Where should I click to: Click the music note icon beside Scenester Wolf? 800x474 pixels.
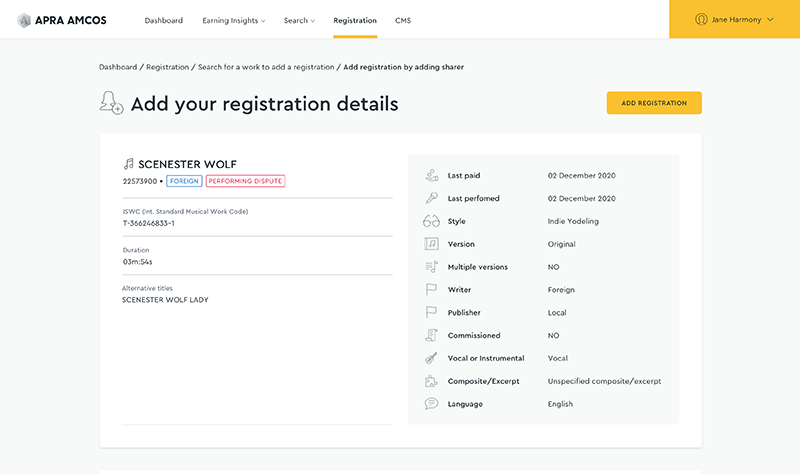tap(128, 164)
